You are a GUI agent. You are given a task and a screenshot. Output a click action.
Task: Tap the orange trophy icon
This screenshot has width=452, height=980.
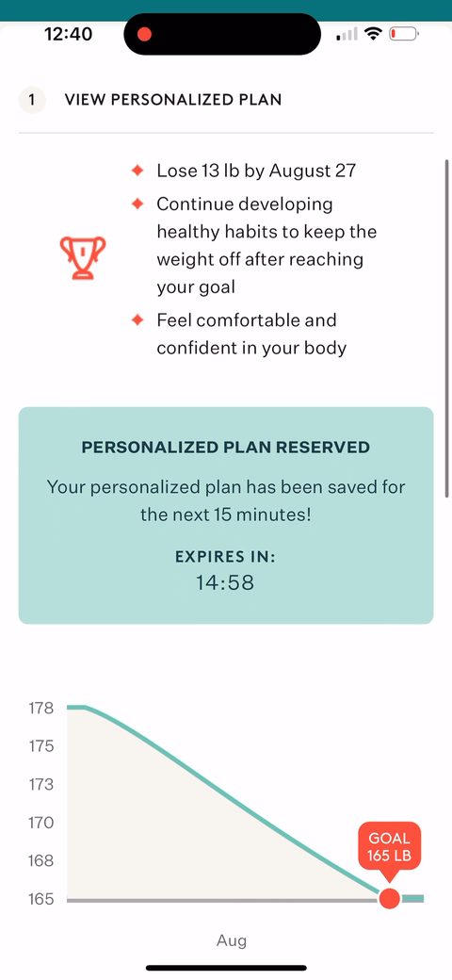[83, 257]
